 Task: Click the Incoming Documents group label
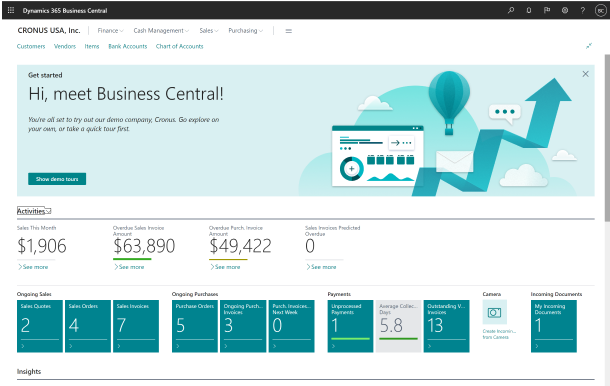(x=556, y=294)
